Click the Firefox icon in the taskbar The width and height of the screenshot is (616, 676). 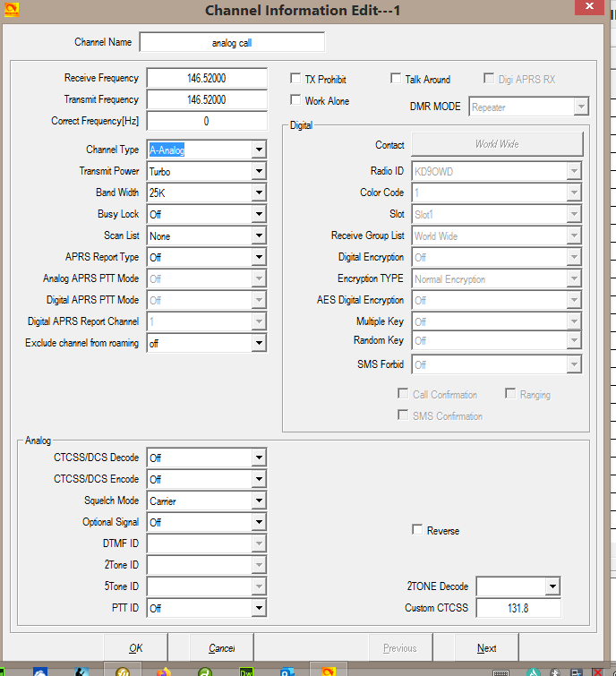163,672
